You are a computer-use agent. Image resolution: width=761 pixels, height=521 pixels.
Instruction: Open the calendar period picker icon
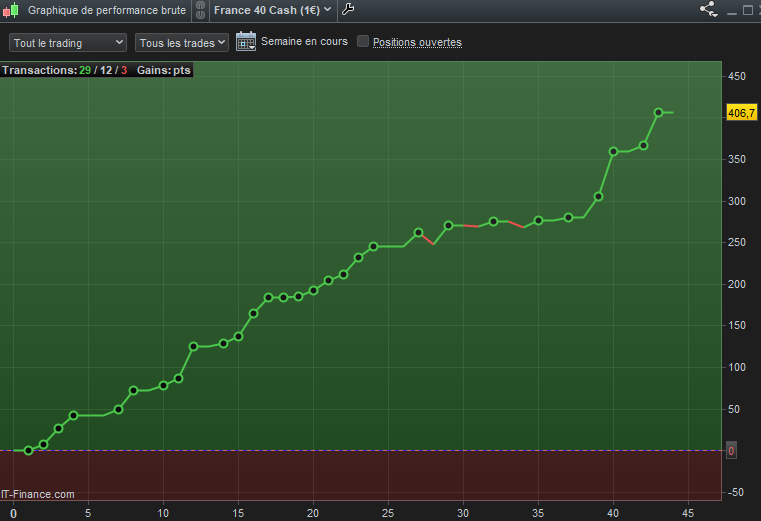click(x=246, y=41)
